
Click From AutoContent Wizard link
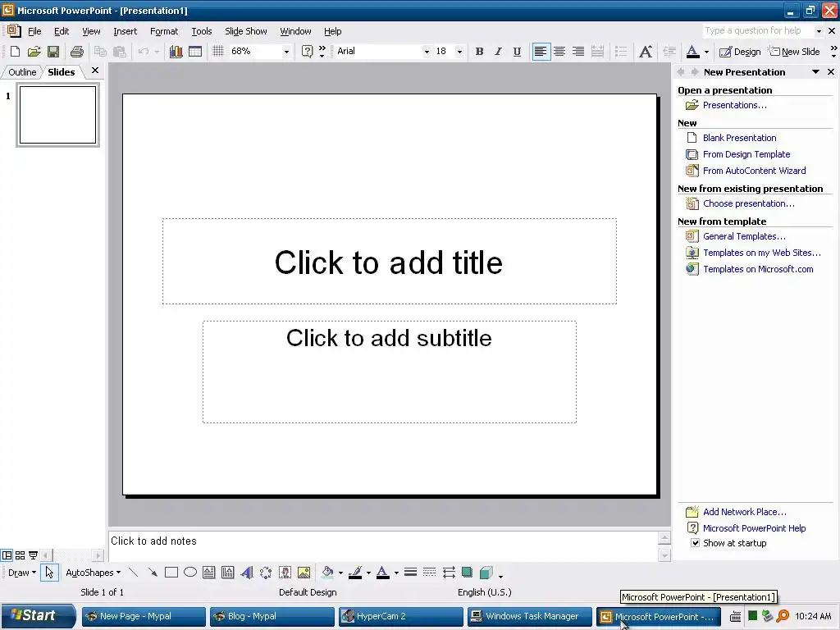pos(755,171)
